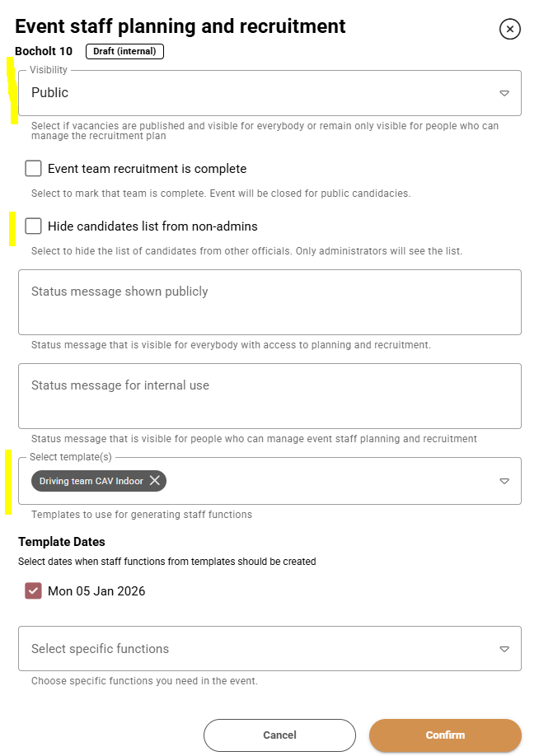This screenshot has width=539, height=756.
Task: Click the Hide candidates list from non-admins label
Action: coord(152,226)
